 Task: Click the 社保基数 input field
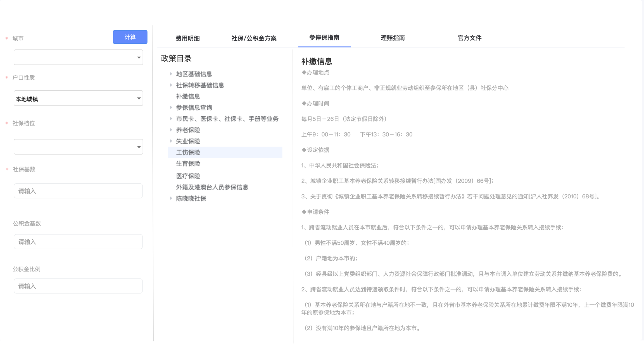pyautogui.click(x=78, y=191)
